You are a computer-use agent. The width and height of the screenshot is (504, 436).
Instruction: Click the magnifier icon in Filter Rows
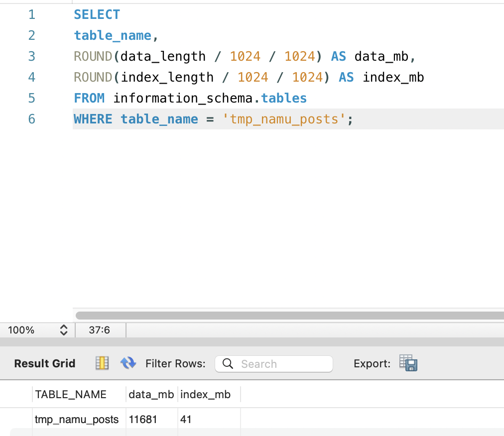228,364
